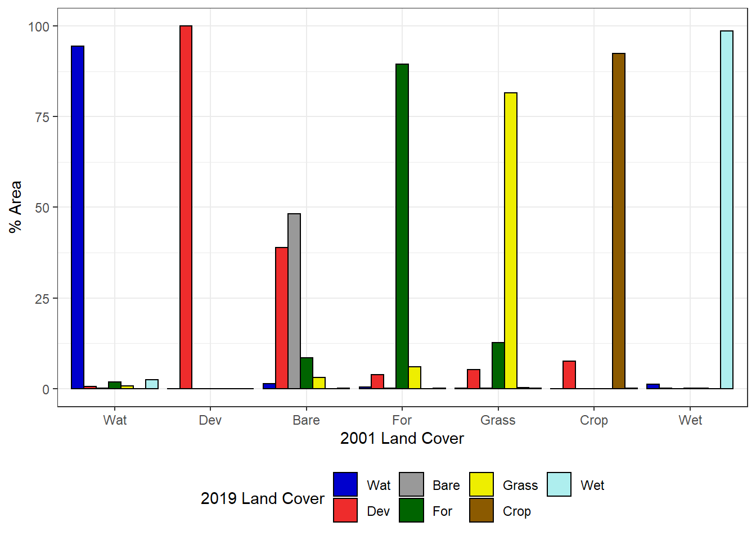The image size is (756, 540).
Task: Pick the brown Crop legend swatch
Action: click(x=481, y=510)
